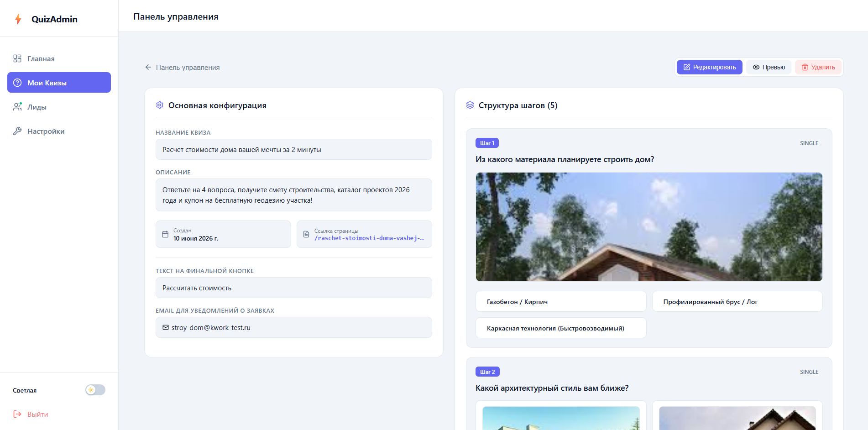Click the НАЗВАНИЕ КВИЗА label
Image resolution: width=868 pixels, height=430 pixels.
[x=183, y=132]
